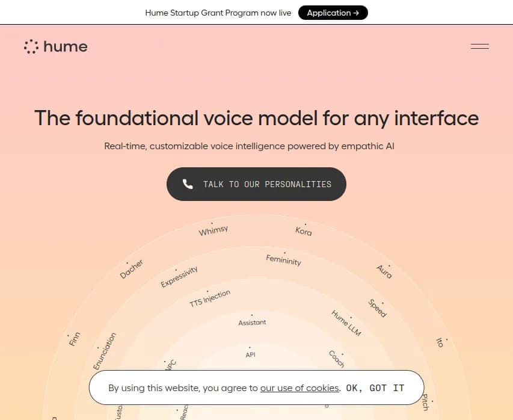The height and width of the screenshot is (420, 513).
Task: Select the Enunciation label
Action: [105, 351]
